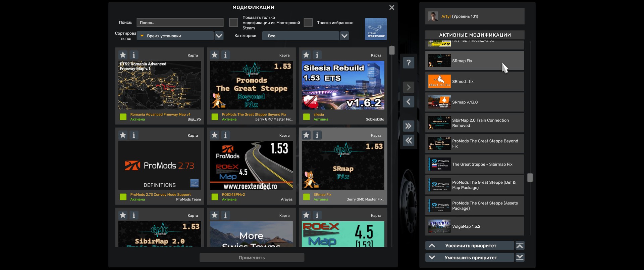Click Уменьшить приоритет button
The height and width of the screenshot is (270, 644).
[x=470, y=258]
